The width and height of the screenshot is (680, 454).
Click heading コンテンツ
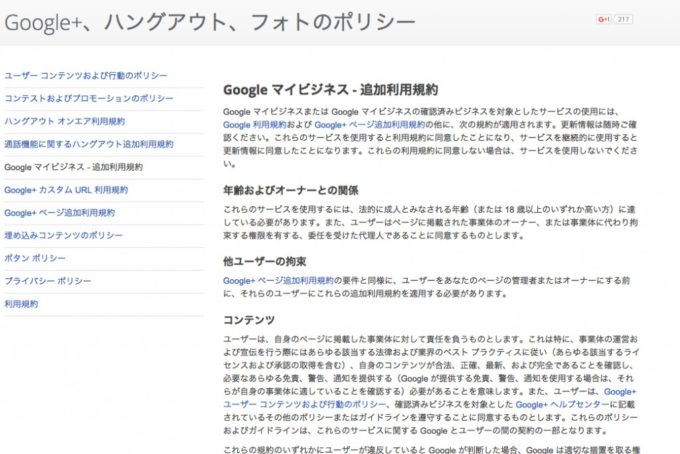[x=249, y=320]
